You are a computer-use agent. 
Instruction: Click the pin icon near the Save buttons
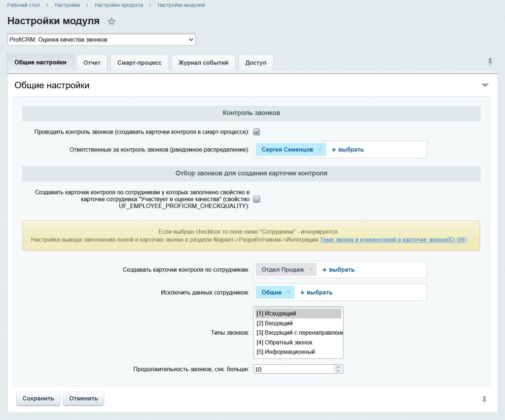484,399
